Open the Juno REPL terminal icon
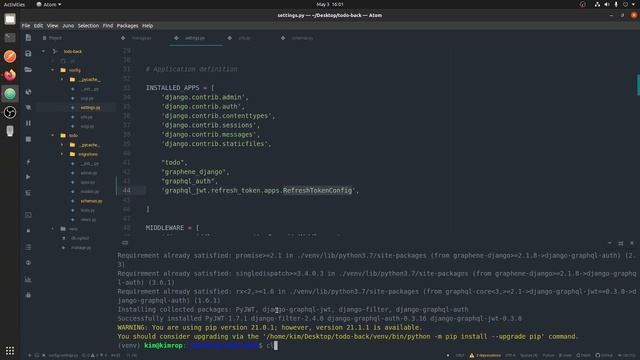 click(28, 215)
